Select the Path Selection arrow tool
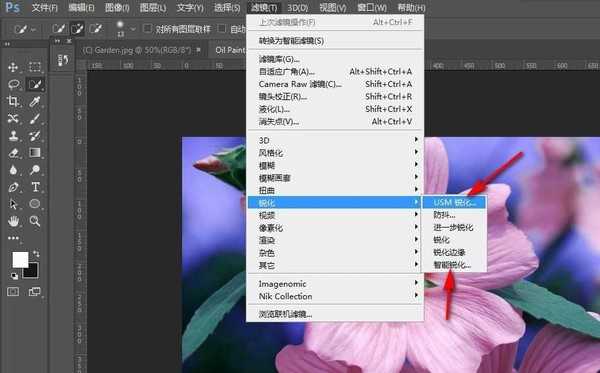This screenshot has height=373, width=600. click(x=13, y=204)
